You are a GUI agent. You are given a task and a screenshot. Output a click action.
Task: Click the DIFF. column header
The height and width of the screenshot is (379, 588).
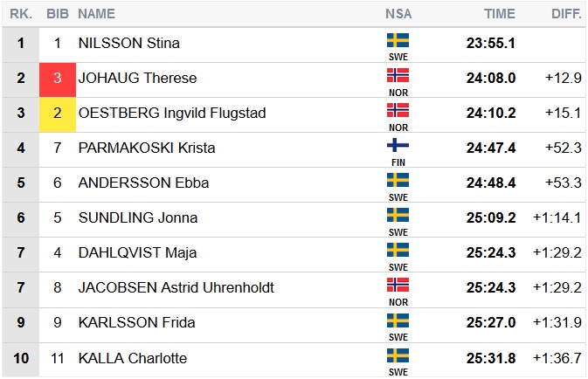pyautogui.click(x=566, y=14)
